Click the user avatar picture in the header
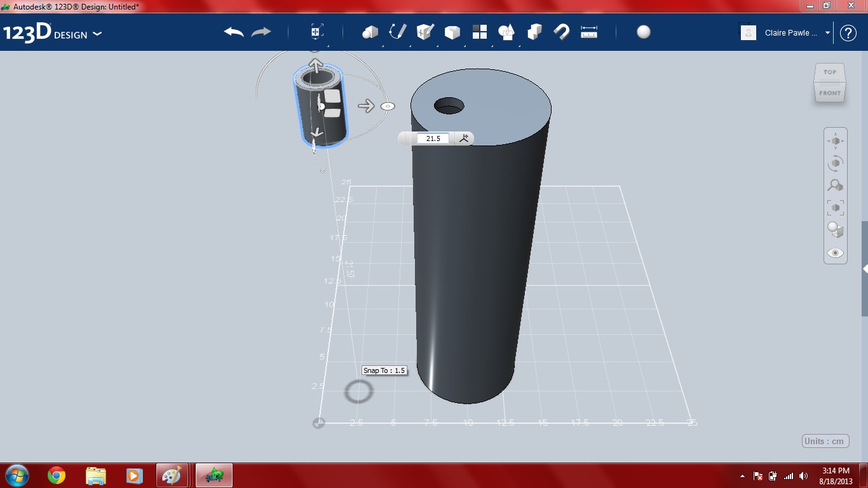Viewport: 868px width, 488px height. (749, 32)
